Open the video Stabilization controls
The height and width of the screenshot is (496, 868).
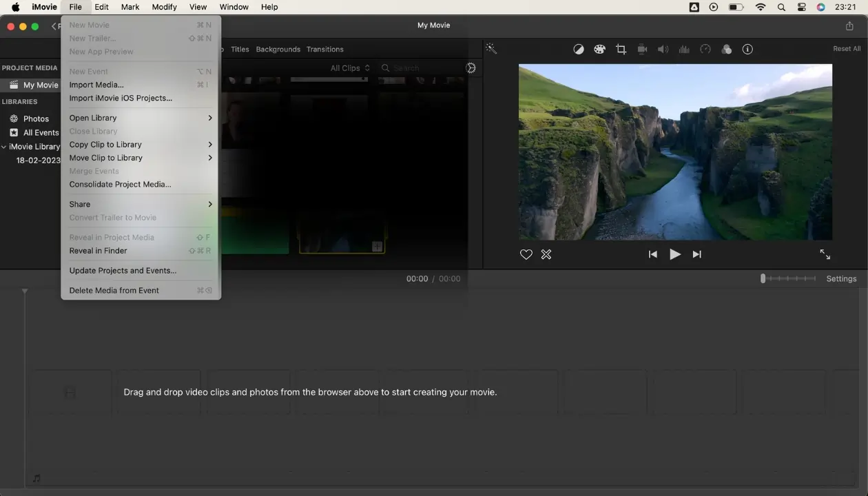[642, 49]
